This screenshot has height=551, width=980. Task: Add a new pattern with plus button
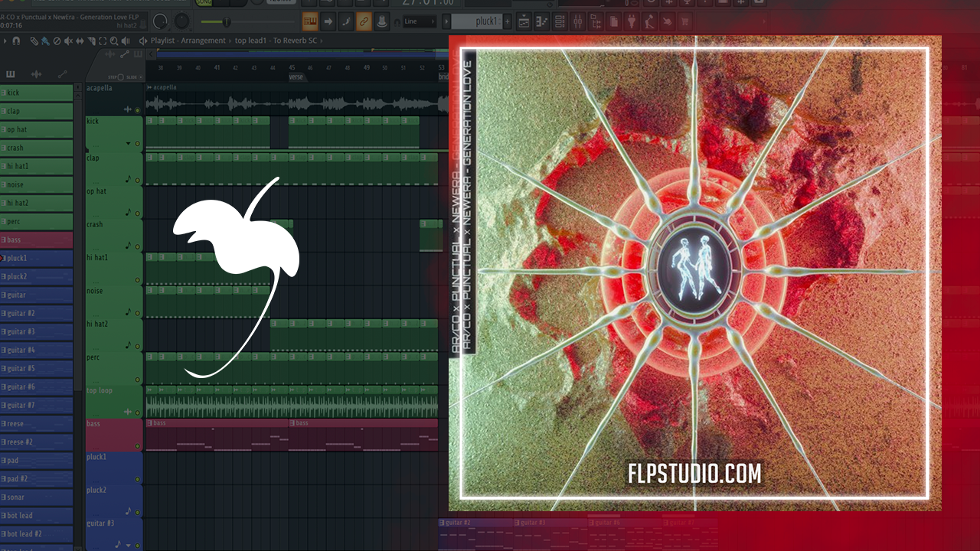point(507,21)
